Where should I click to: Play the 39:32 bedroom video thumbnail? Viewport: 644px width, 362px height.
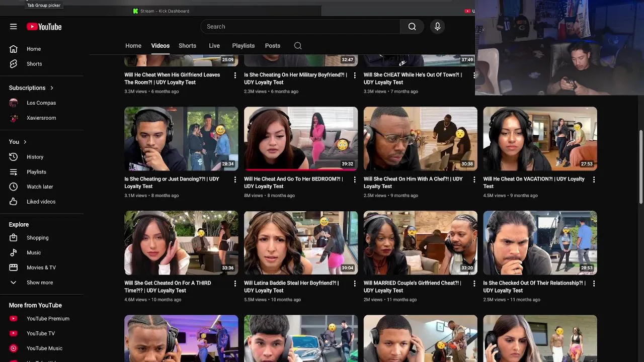point(301,139)
